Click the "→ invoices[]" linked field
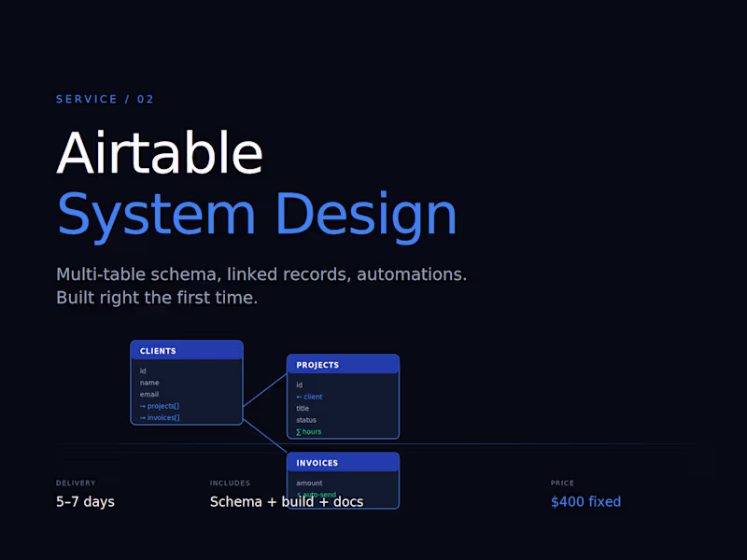The width and height of the screenshot is (747, 560). click(160, 417)
